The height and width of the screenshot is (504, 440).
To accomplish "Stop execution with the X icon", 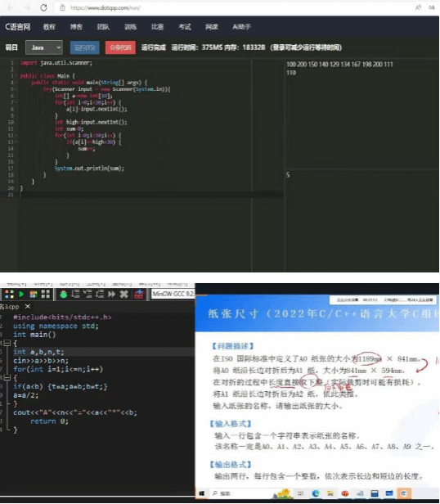I will pyautogui.click(x=123, y=294).
